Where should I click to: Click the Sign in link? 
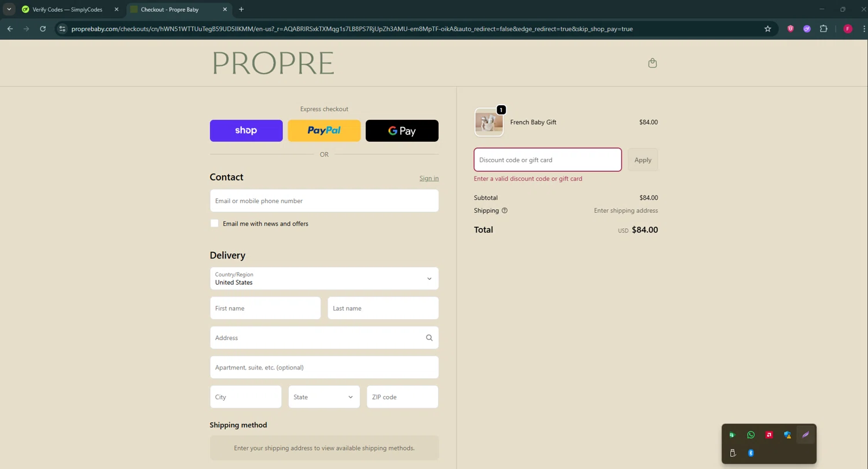(429, 178)
